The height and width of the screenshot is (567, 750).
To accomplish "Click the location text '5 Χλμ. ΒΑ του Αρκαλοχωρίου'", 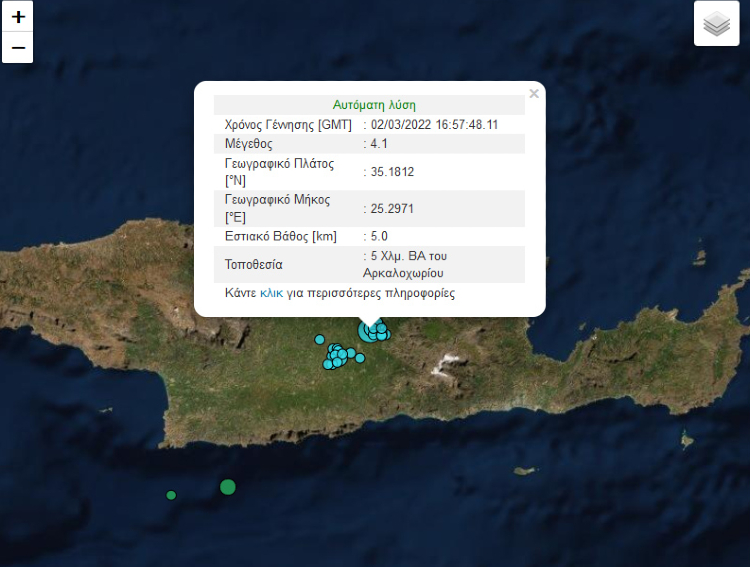I will (405, 265).
